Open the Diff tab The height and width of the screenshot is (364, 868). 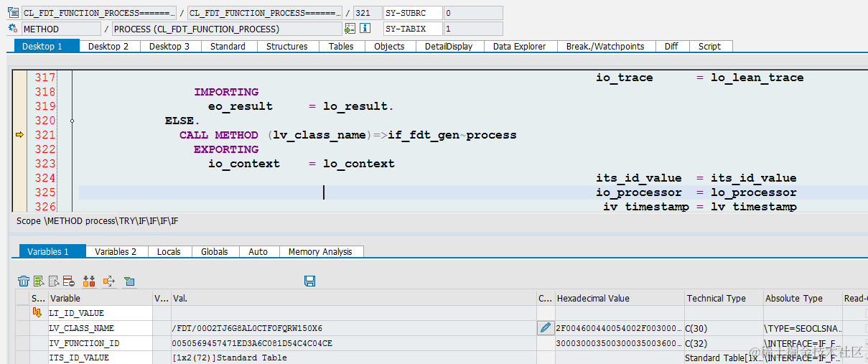pos(671,46)
